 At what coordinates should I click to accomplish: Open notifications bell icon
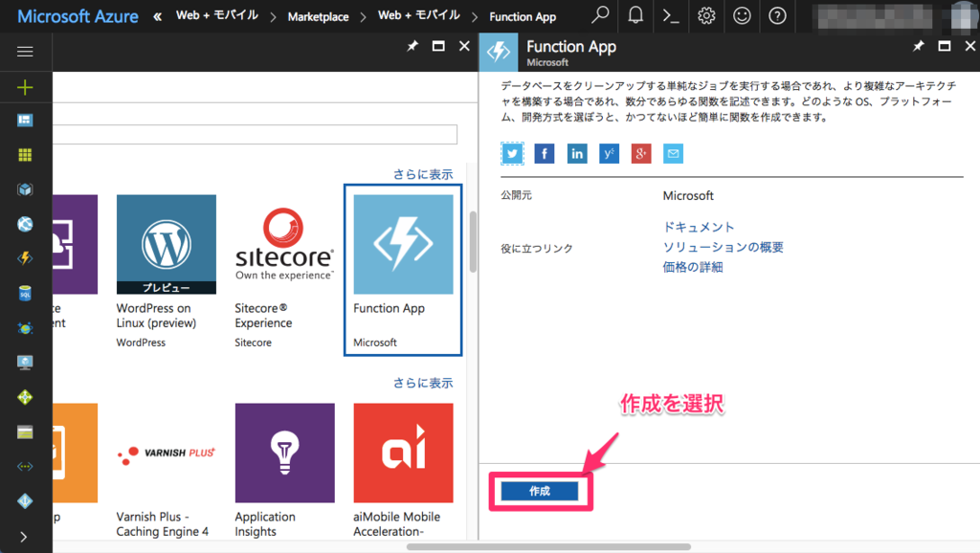(x=635, y=15)
